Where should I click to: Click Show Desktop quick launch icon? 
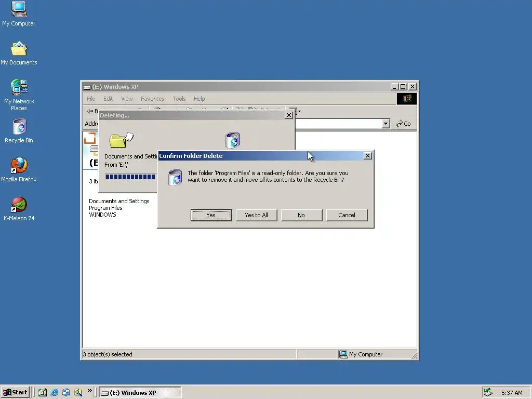coord(43,393)
